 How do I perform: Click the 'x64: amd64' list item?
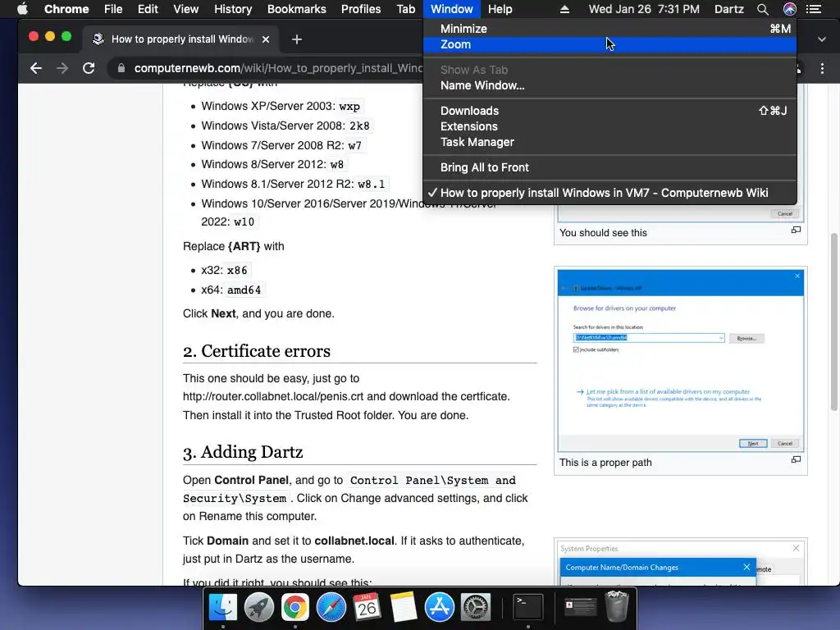point(231,290)
